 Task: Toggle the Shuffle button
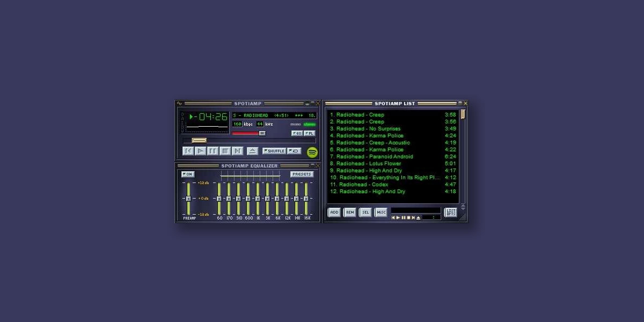(274, 151)
